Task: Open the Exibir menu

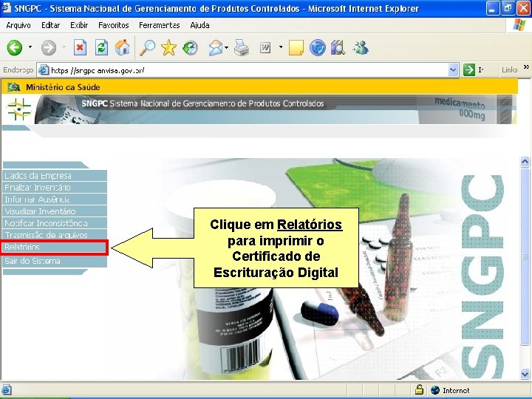Action: pos(79,25)
